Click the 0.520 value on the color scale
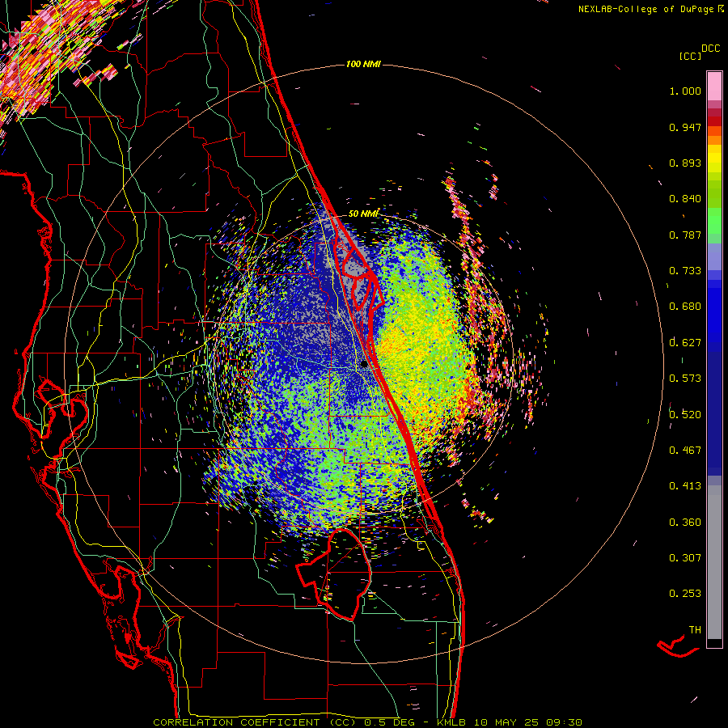 685,415
